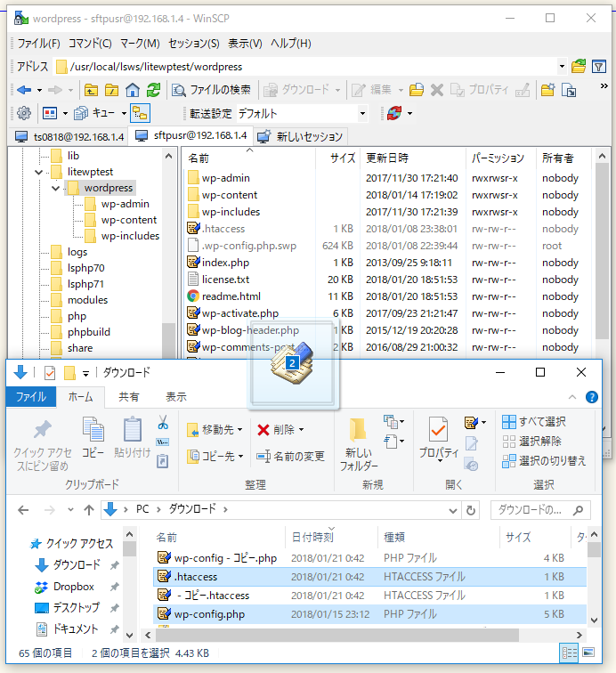Open コピー先 dropdown in ribbon

(x=215, y=456)
